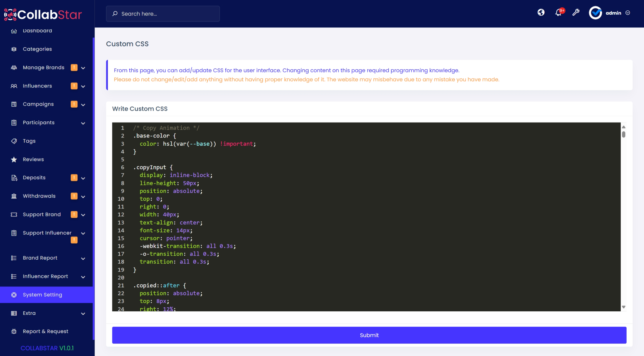Expand Extra menu chevron
The width and height of the screenshot is (644, 356).
point(83,314)
